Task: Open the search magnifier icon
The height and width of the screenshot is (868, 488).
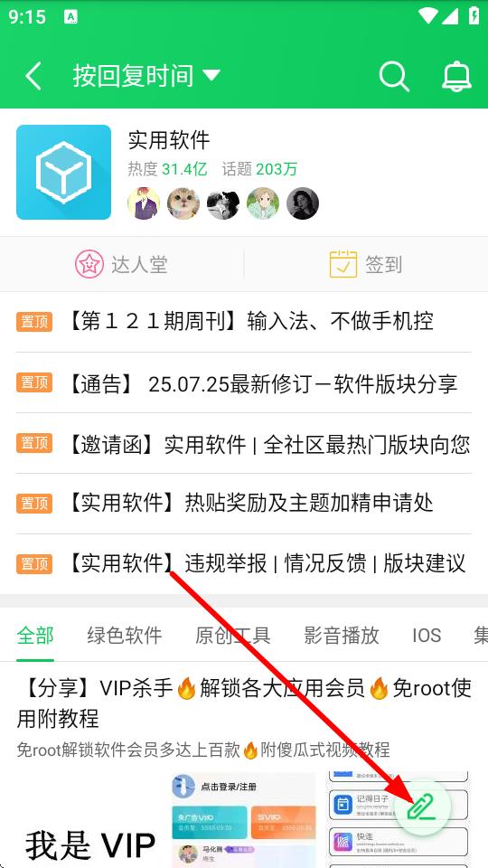Action: [x=395, y=76]
